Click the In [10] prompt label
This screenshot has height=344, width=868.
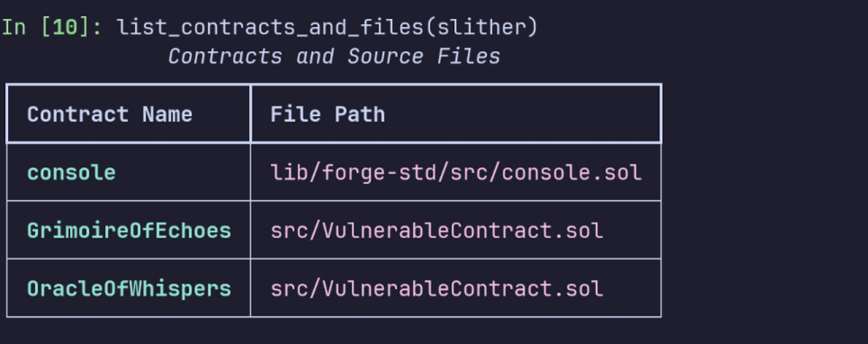pos(51,27)
